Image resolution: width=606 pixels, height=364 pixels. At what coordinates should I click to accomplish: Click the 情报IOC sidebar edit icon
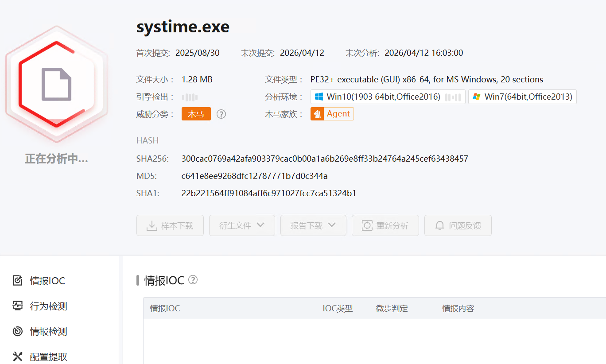click(x=18, y=281)
